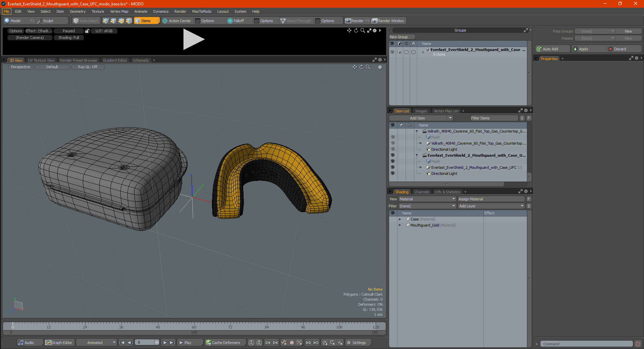This screenshot has width=644, height=349.
Task: Open Action Center menu
Action: [177, 21]
